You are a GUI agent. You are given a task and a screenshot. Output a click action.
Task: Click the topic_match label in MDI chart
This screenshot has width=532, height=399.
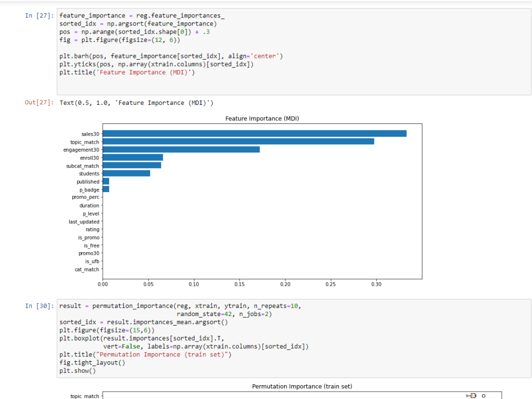tap(85, 142)
